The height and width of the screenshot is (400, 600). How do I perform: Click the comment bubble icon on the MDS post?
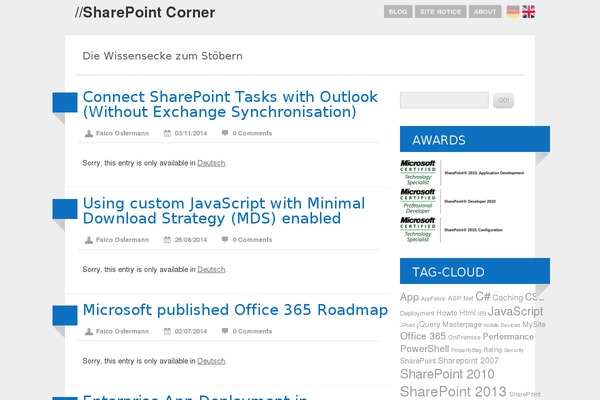click(225, 239)
